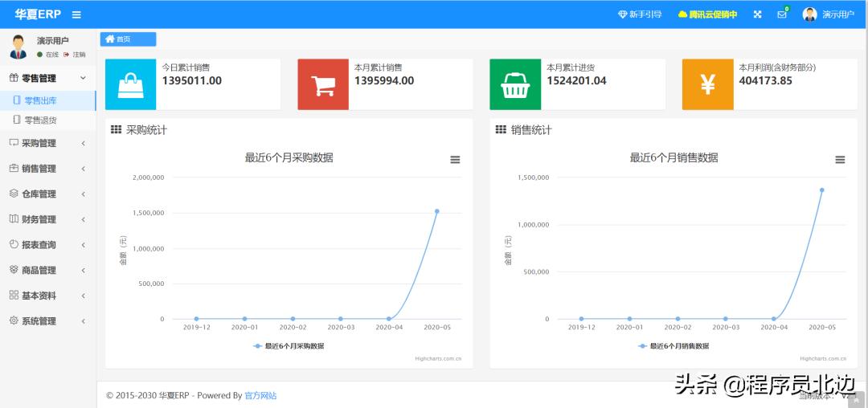
Task: Open the 销售统计 chart context menu
Action: (840, 160)
